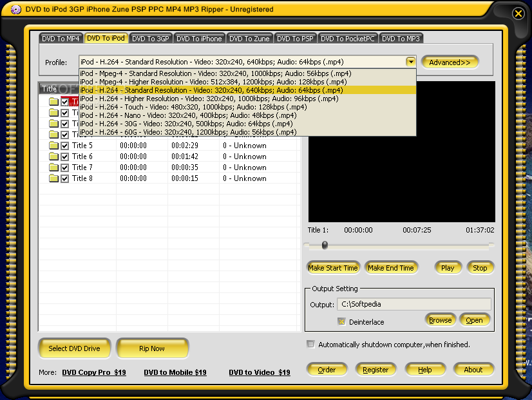Start ripping with Rip Now
Viewport: 532px width, 400px height.
pyautogui.click(x=152, y=348)
